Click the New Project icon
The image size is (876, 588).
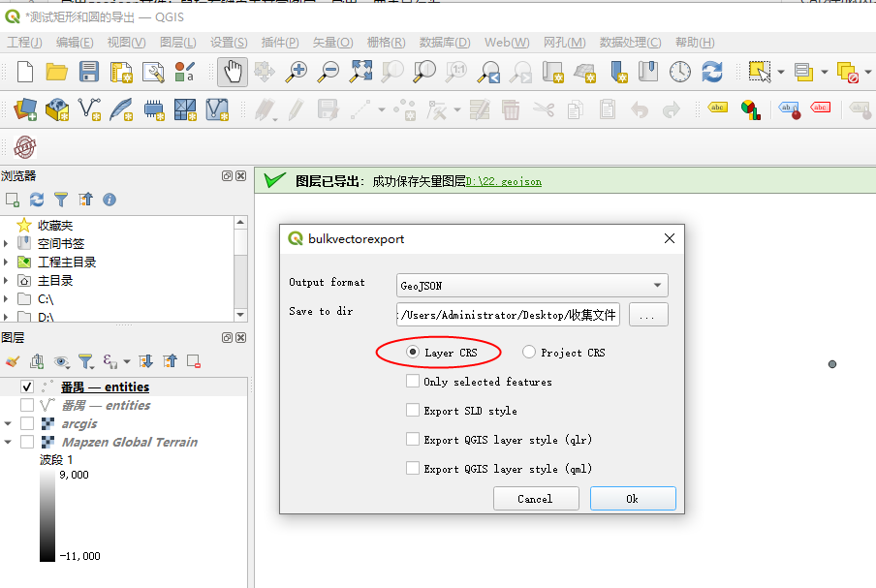(25, 72)
